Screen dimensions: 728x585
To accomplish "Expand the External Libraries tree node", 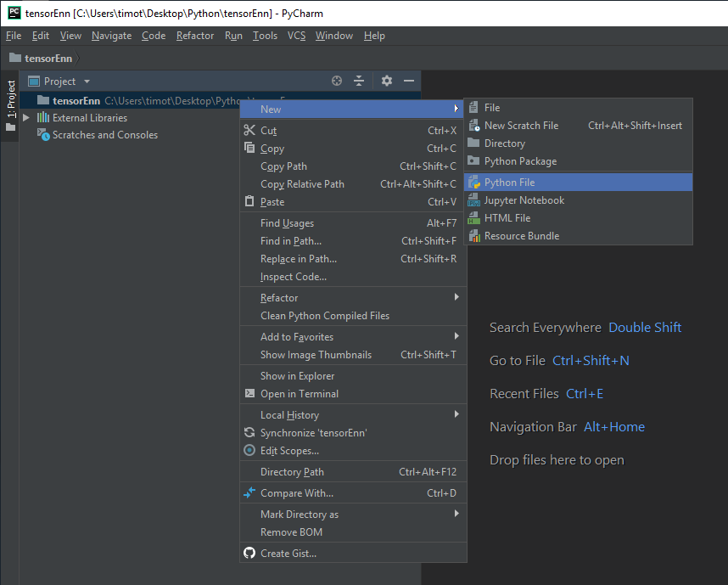I will pyautogui.click(x=26, y=117).
